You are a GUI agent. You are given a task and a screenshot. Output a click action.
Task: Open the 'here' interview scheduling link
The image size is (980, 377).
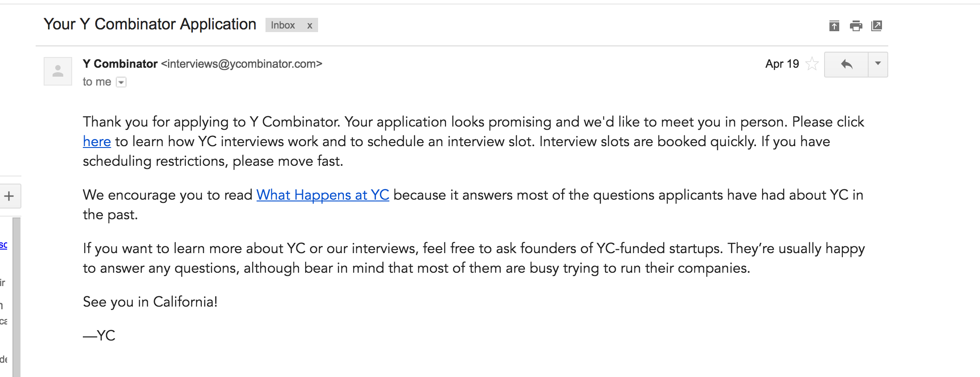(x=97, y=142)
